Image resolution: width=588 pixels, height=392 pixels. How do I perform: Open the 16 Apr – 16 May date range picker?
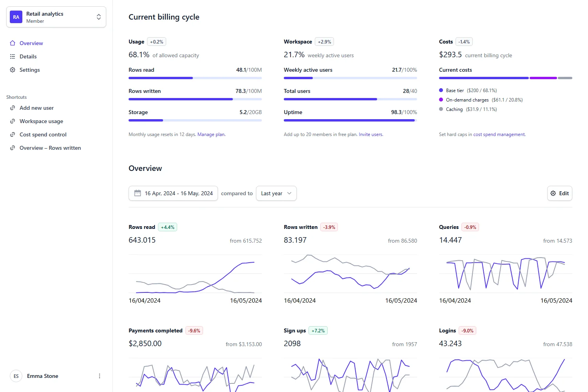tap(173, 193)
